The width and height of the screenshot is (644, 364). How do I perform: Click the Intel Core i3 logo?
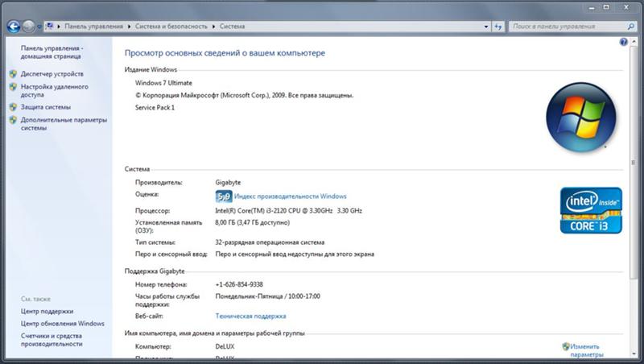coord(591,211)
